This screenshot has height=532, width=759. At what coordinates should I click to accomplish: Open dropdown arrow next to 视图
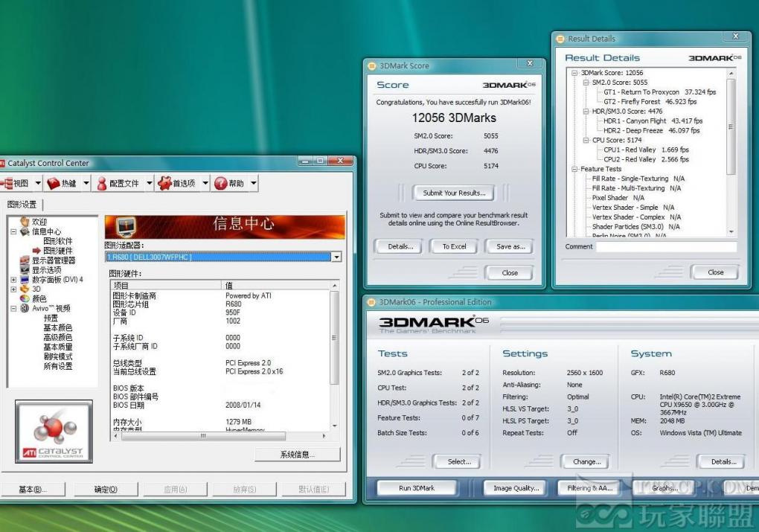(38, 183)
